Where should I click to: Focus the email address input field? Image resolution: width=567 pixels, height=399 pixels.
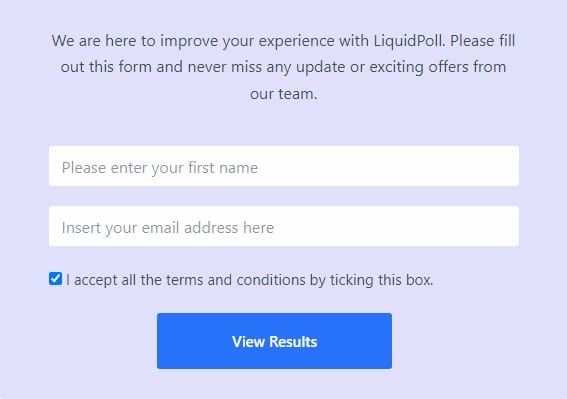(284, 226)
